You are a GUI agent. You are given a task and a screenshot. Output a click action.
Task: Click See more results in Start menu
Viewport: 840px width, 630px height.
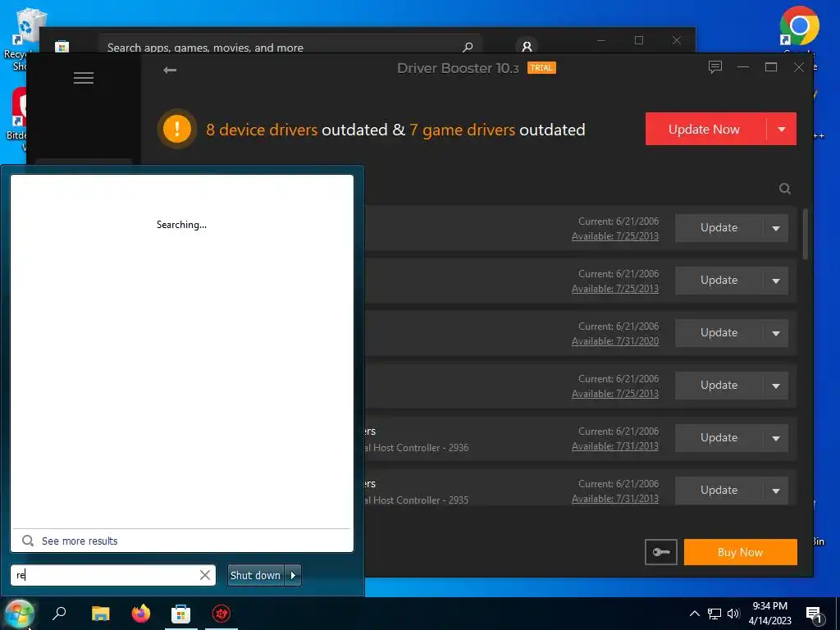point(80,541)
